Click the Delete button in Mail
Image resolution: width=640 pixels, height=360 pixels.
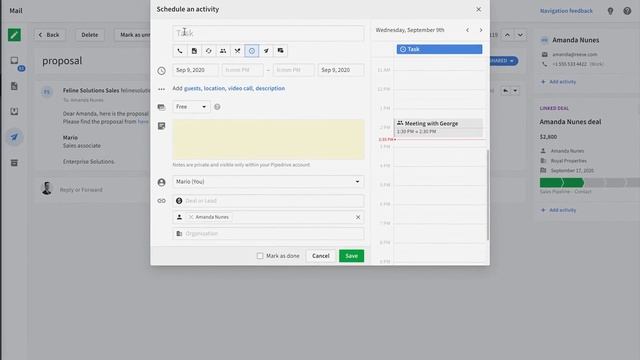pyautogui.click(x=89, y=35)
